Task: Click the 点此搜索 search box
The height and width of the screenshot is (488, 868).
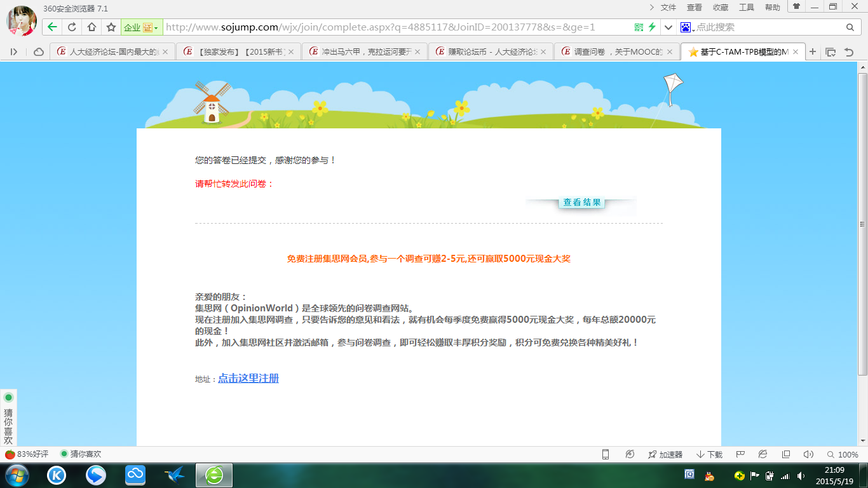Action: pos(769,27)
